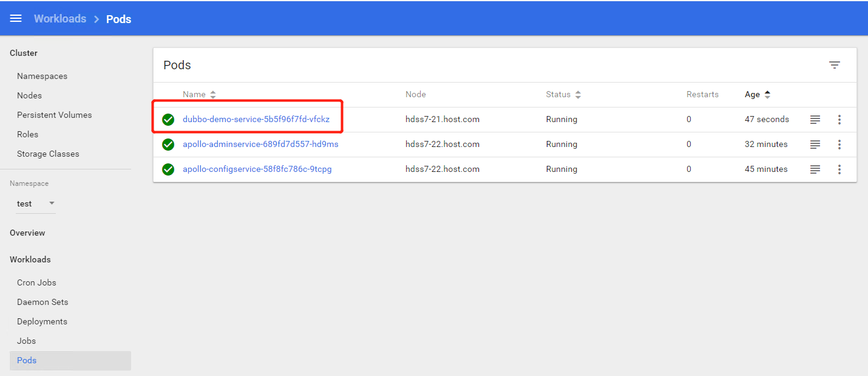Screen dimensions: 868x376
Task: Sort pods by Status column
Action: [558, 95]
